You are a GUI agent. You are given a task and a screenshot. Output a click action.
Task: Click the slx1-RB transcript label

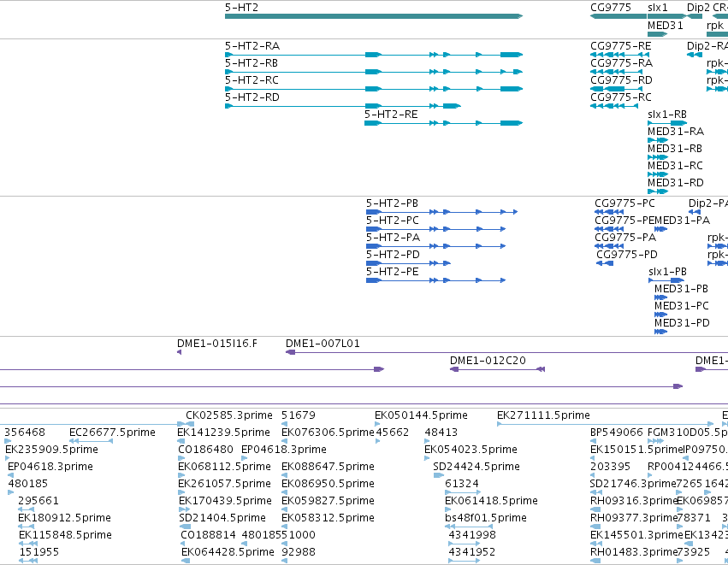tap(666, 115)
